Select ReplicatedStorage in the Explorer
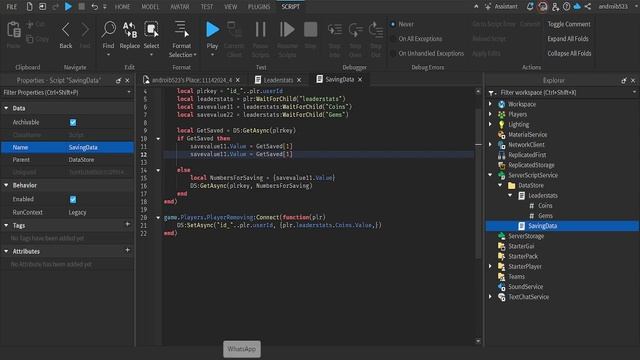Image resolution: width=640 pixels, height=360 pixels. pos(531,165)
